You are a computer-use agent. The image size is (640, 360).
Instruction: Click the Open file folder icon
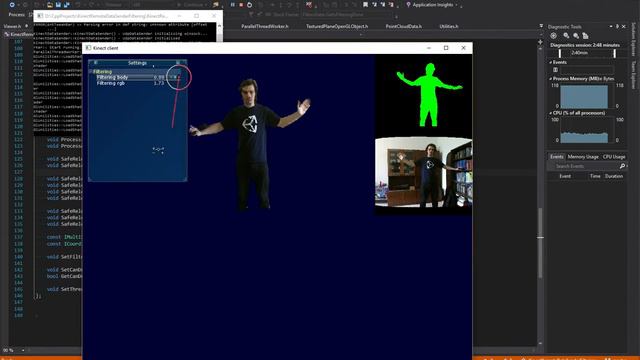pos(49,5)
